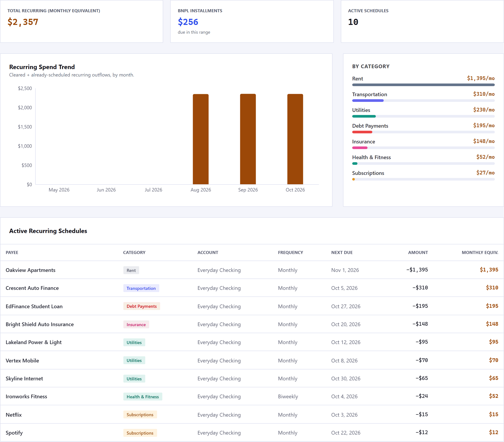Image resolution: width=504 pixels, height=442 pixels.
Task: Click Utilities tag for Lakeland Power & Light
Action: [x=134, y=343]
